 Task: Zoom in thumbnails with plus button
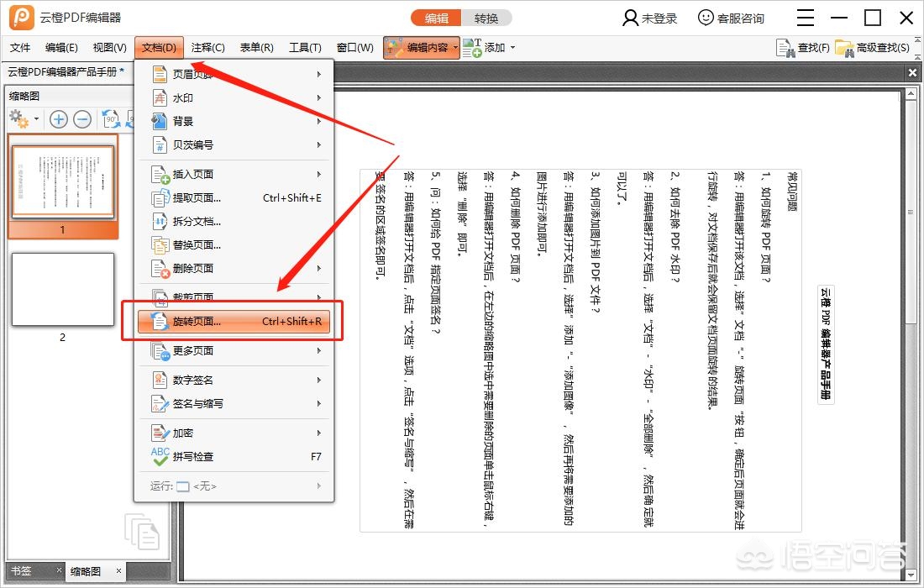[x=58, y=118]
